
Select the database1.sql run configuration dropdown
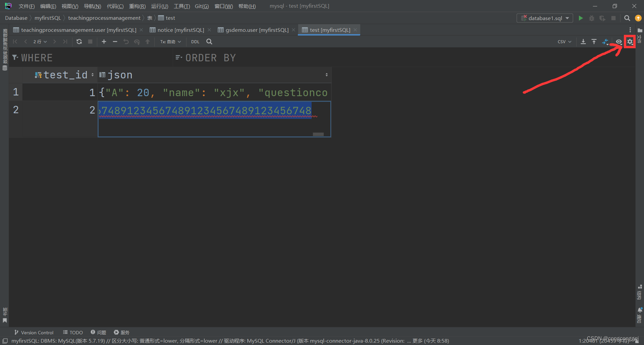pos(545,18)
